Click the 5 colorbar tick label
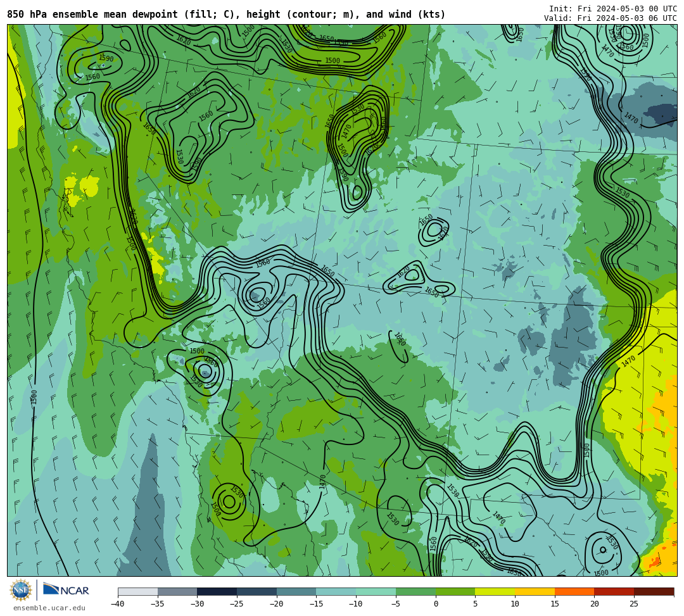 click(476, 604)
